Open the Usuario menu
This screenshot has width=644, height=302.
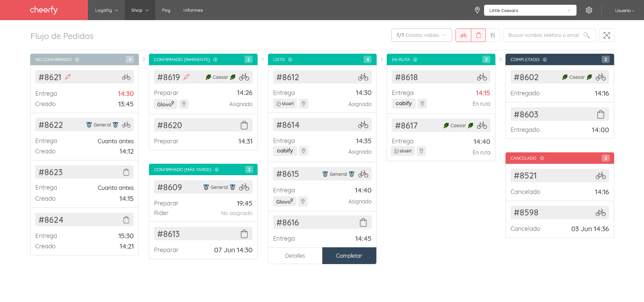click(624, 10)
